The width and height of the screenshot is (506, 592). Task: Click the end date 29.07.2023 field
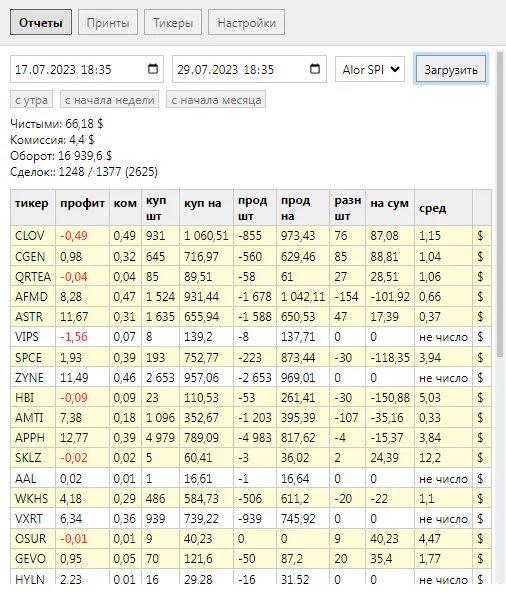tap(249, 69)
